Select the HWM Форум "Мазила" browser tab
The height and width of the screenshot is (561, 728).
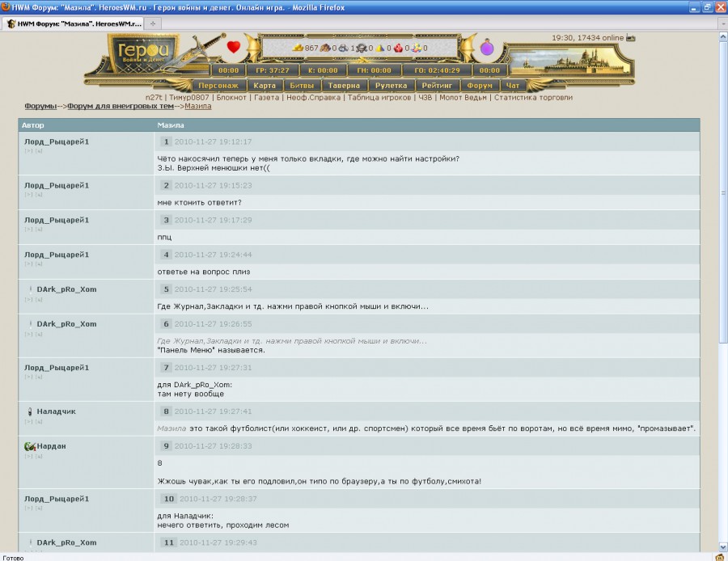tap(74, 23)
